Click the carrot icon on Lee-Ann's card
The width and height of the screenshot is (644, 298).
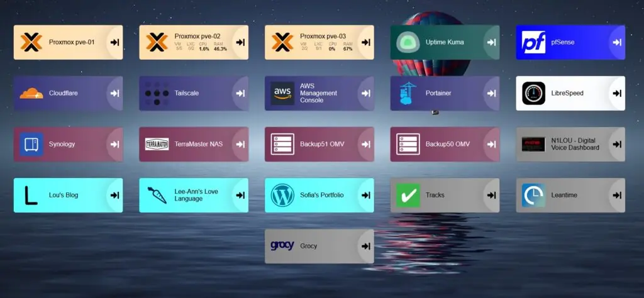click(157, 196)
